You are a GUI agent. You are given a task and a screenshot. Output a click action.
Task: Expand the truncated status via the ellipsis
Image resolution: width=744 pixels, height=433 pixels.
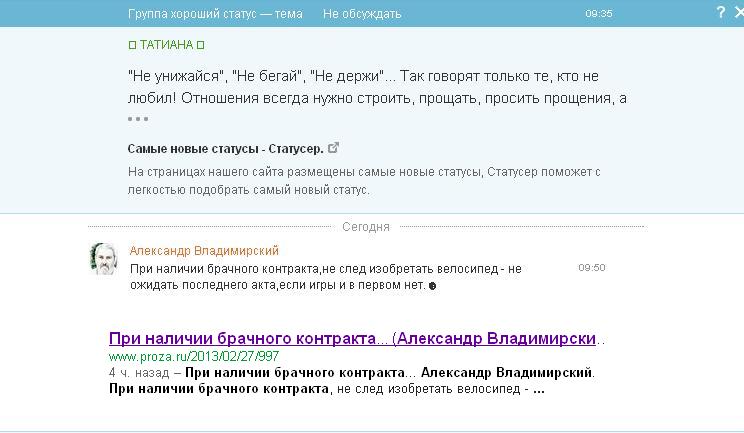138,119
